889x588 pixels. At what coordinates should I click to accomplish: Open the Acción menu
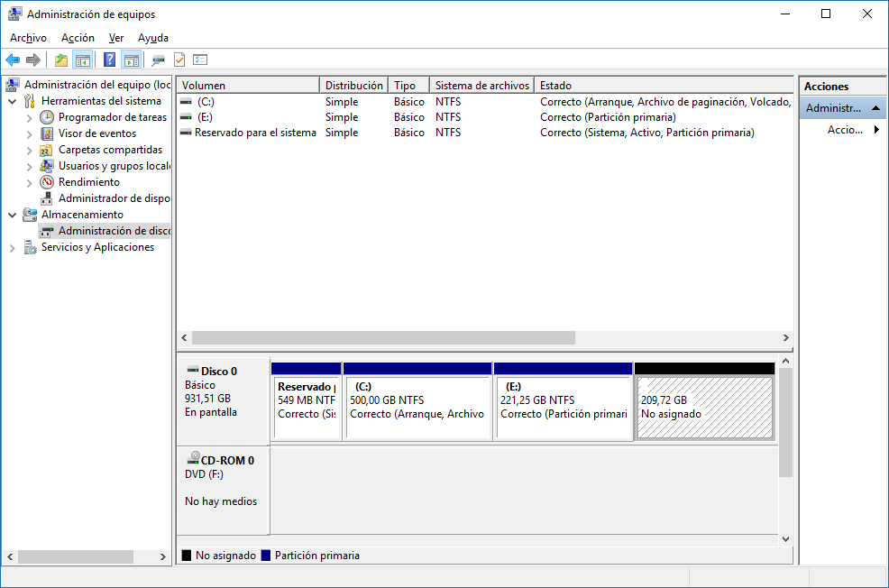click(x=78, y=38)
